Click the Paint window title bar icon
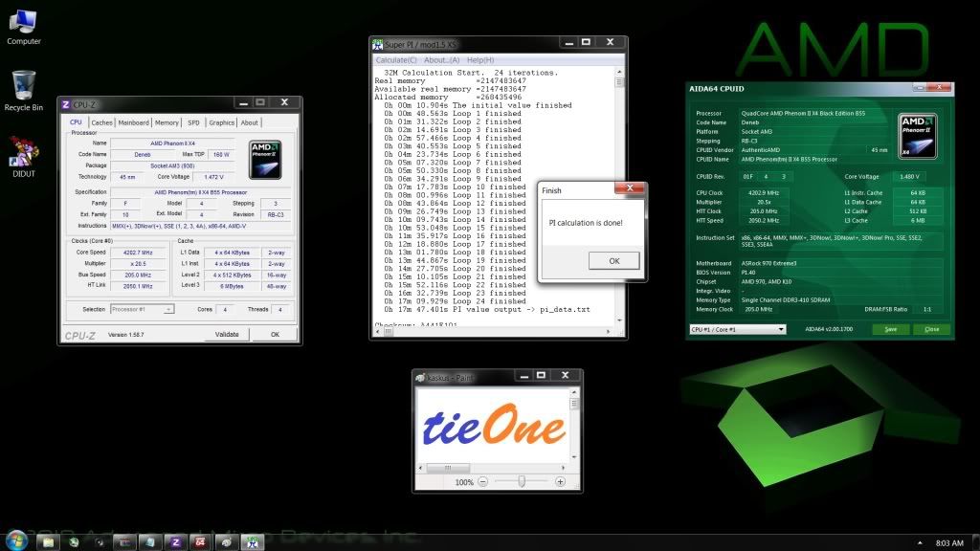 pos(421,377)
